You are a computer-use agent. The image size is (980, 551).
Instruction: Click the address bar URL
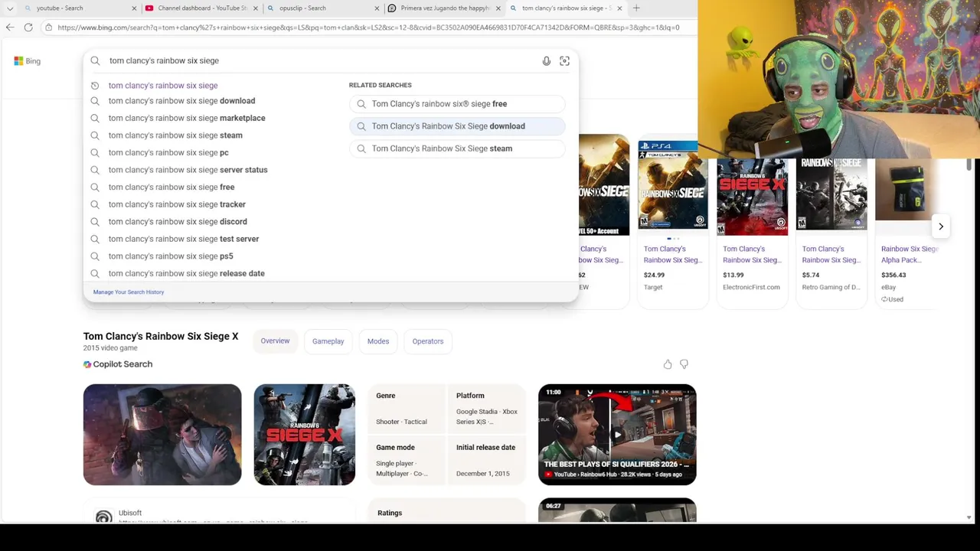click(x=367, y=28)
